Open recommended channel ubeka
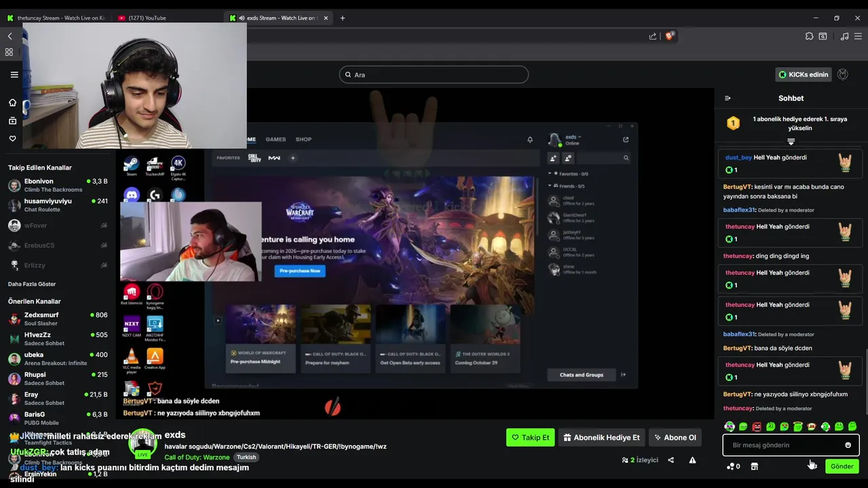The width and height of the screenshot is (868, 488). pos(58,359)
